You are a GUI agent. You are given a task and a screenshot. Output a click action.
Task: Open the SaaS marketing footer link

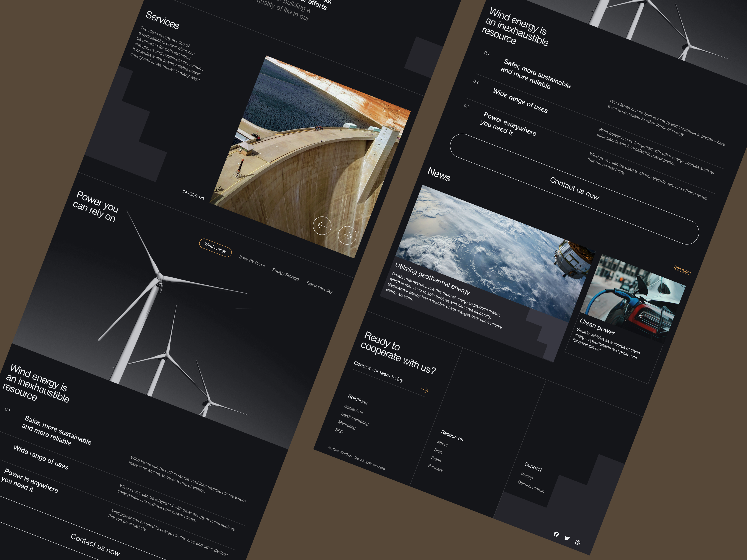[355, 419]
